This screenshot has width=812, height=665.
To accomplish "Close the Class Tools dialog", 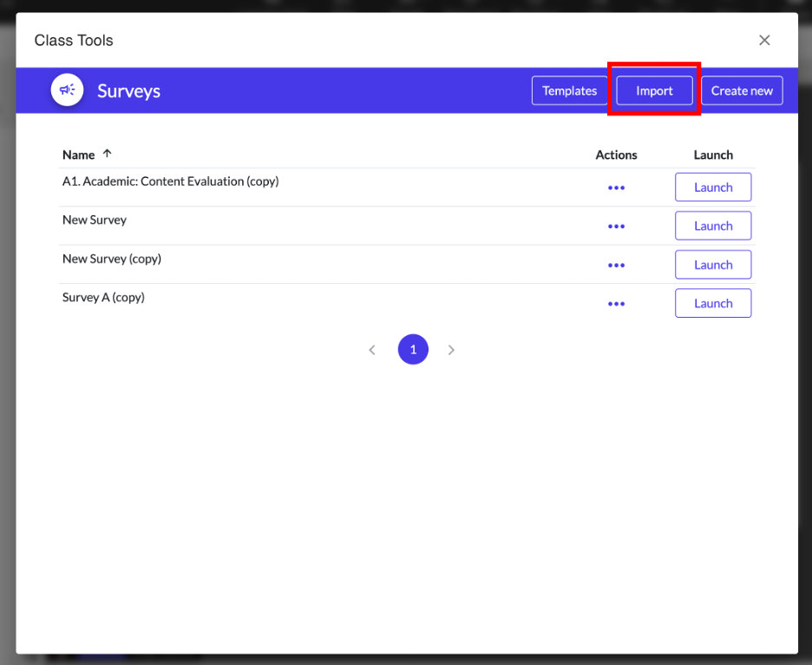I will [x=764, y=40].
